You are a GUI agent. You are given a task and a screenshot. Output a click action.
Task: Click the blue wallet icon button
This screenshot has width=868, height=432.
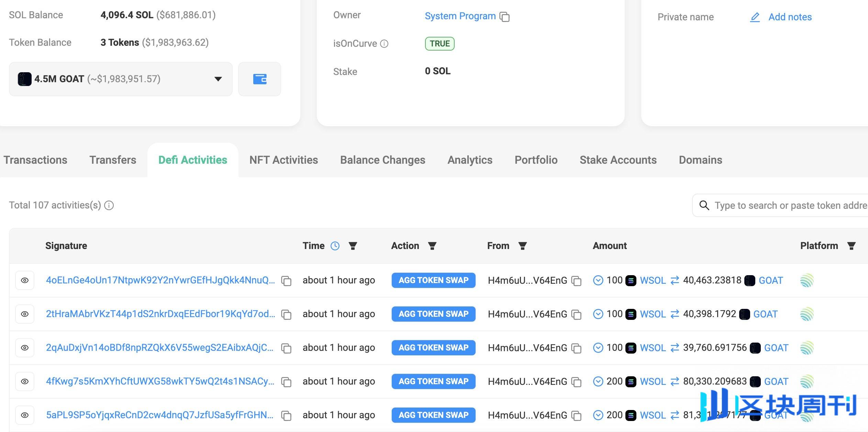[x=260, y=79]
